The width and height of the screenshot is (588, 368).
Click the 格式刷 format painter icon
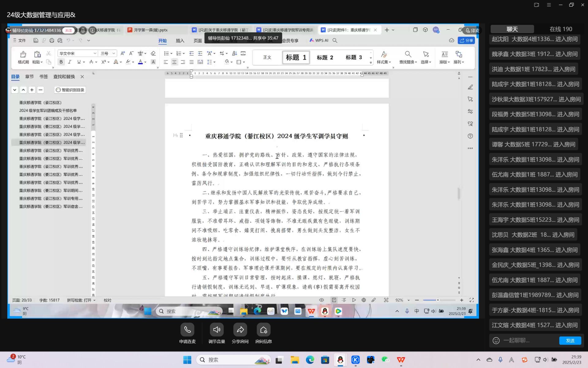(x=23, y=55)
